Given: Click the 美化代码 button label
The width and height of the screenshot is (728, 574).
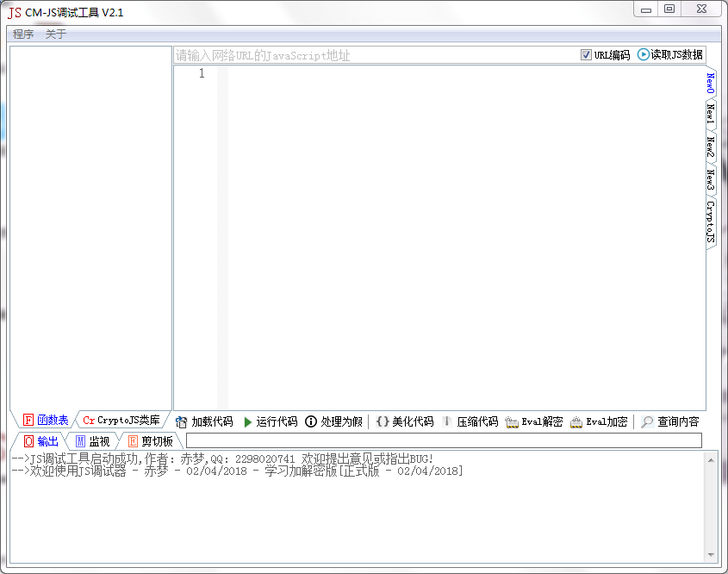Looking at the screenshot, I should (413, 421).
